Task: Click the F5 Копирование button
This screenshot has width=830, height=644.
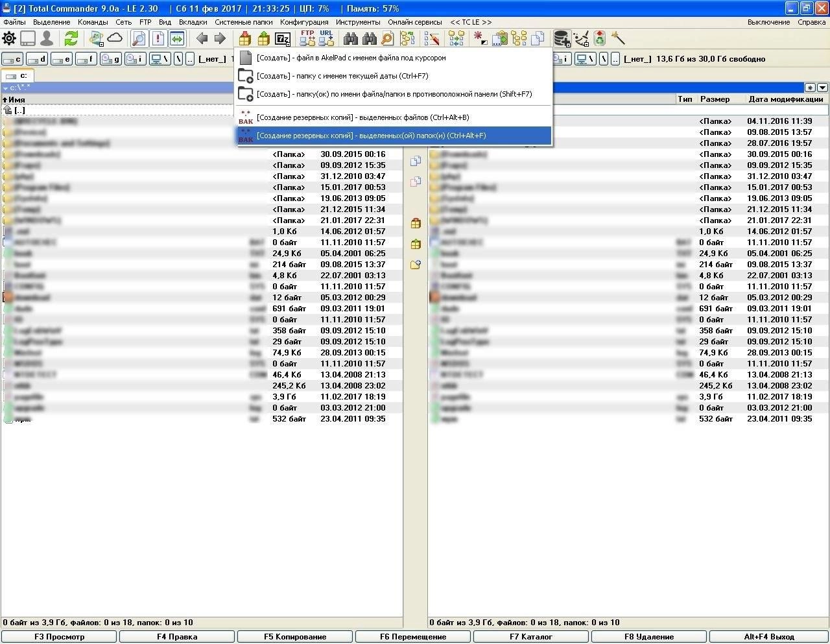Action: click(295, 637)
